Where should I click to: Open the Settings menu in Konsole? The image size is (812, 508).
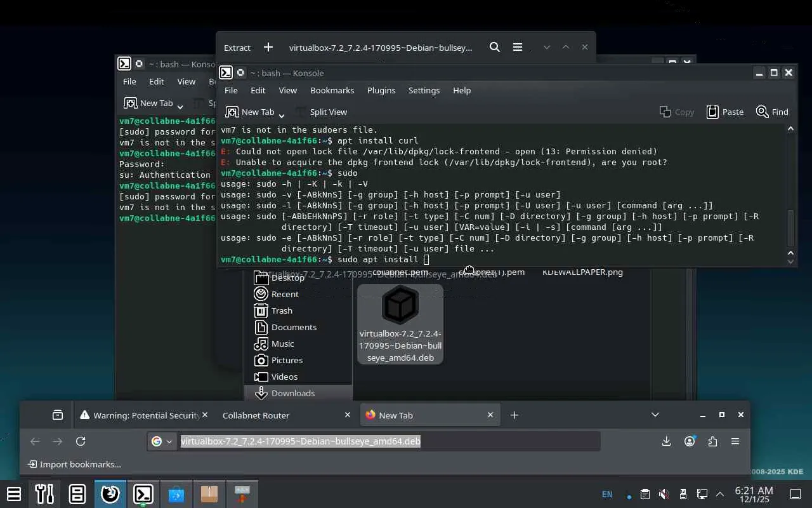pos(424,90)
